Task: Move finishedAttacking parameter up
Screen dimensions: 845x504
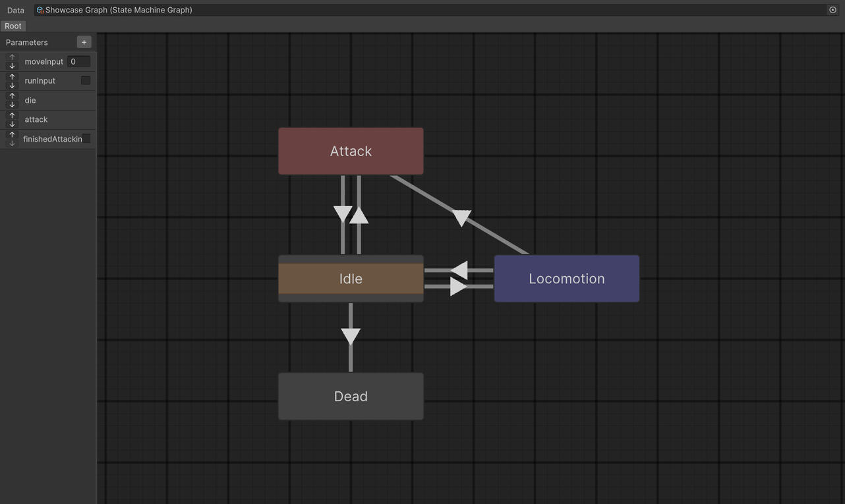Action: 12,134
